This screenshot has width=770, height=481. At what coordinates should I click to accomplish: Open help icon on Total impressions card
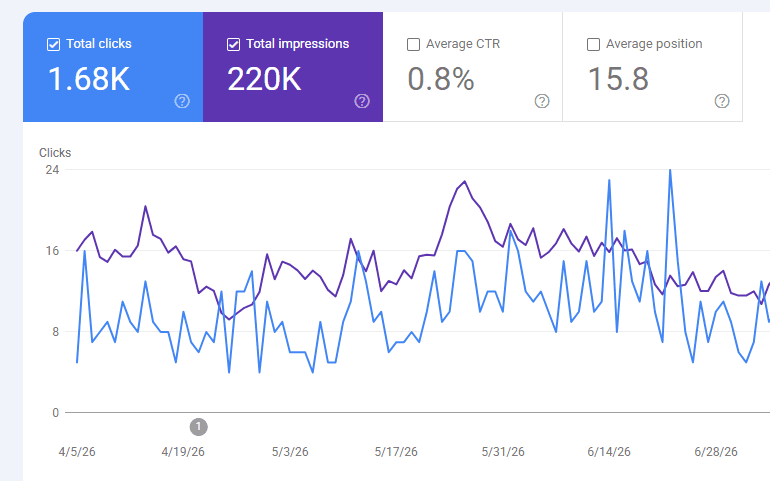362,101
